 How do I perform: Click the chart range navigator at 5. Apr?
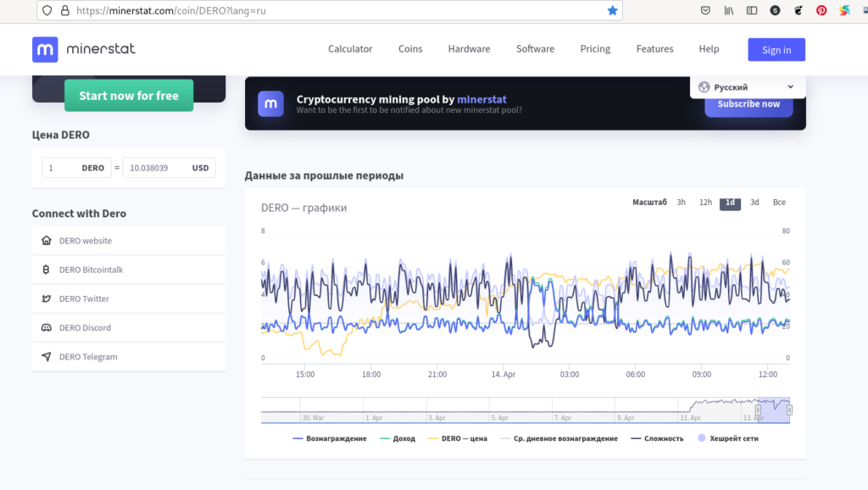[x=500, y=417]
